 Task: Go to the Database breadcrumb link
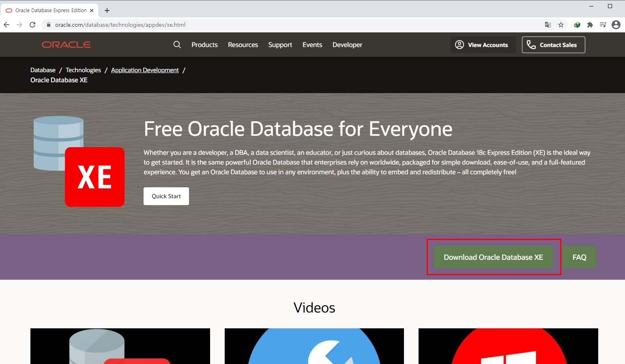pos(43,70)
